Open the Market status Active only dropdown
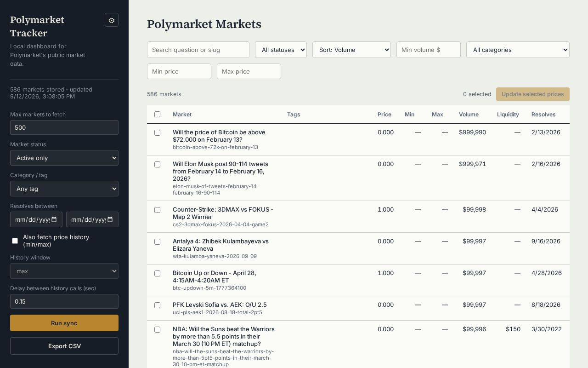 tap(64, 158)
